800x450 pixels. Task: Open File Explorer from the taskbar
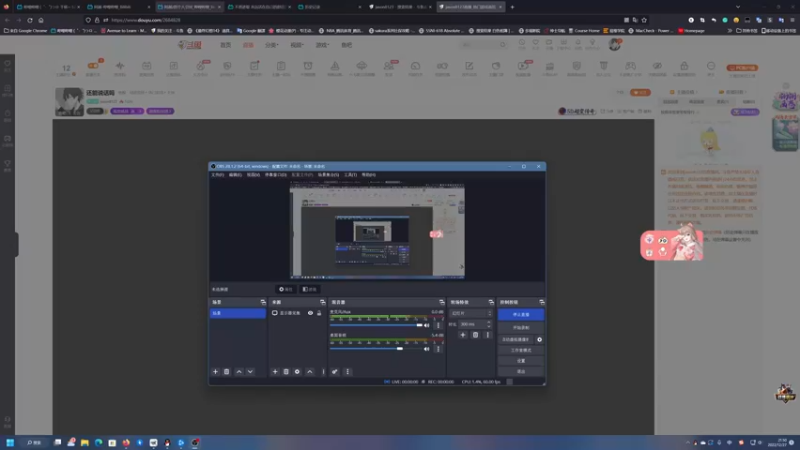[x=85, y=442]
